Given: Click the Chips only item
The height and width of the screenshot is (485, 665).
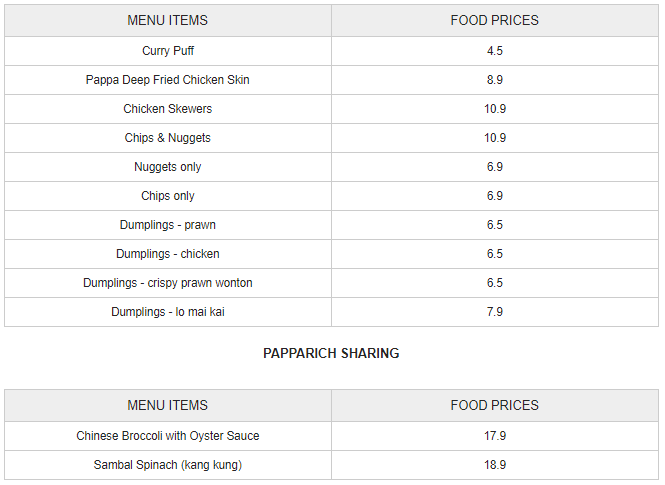Looking at the screenshot, I should pos(168,196).
